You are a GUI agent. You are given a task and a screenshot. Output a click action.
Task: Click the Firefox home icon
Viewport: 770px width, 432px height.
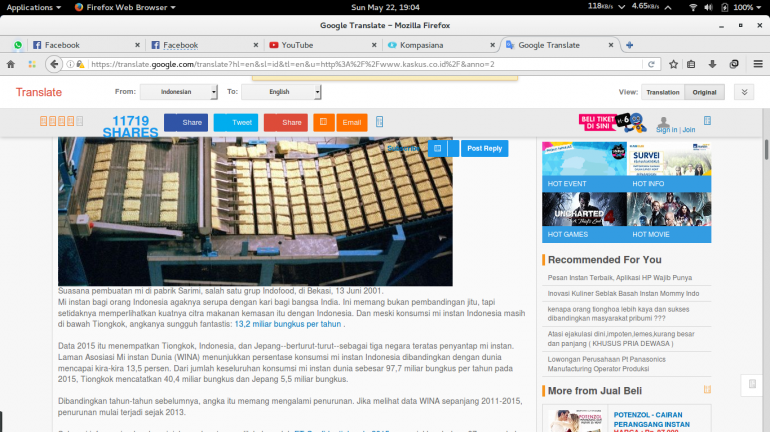click(x=11, y=64)
